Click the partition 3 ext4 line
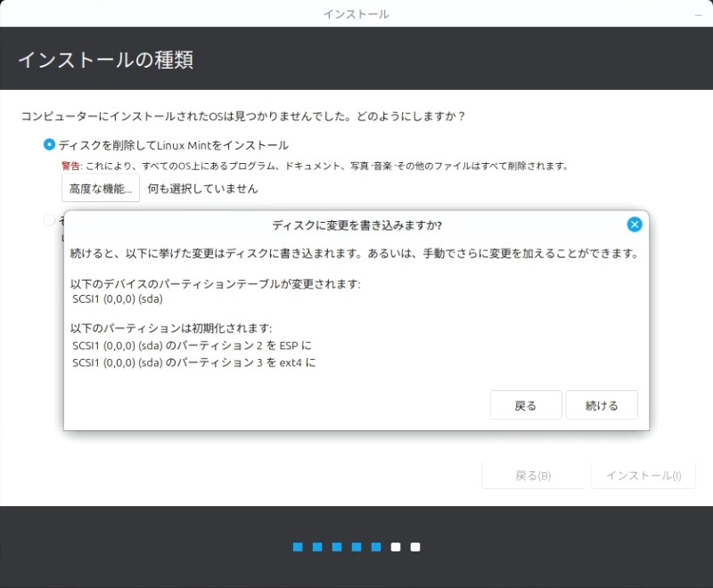 pos(194,363)
